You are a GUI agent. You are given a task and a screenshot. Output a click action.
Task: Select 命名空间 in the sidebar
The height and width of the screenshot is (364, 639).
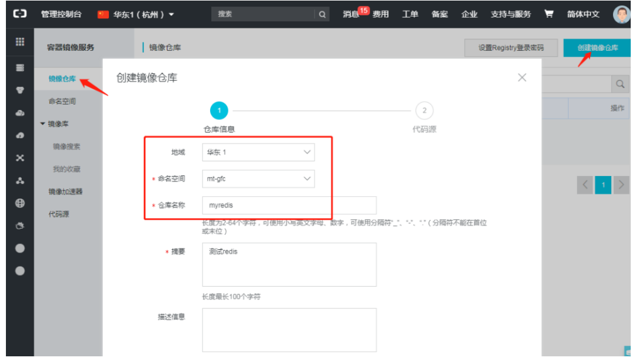pos(62,101)
